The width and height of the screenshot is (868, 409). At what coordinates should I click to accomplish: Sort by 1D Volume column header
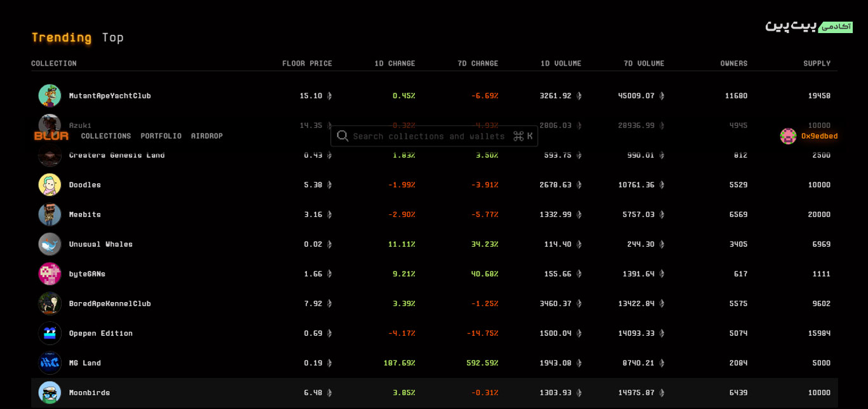click(x=561, y=64)
